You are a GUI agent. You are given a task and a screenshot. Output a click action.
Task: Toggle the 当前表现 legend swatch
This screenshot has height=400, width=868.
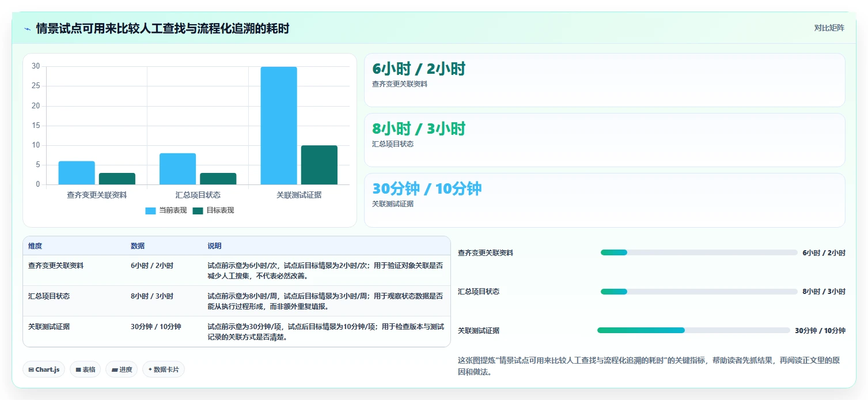coord(150,211)
